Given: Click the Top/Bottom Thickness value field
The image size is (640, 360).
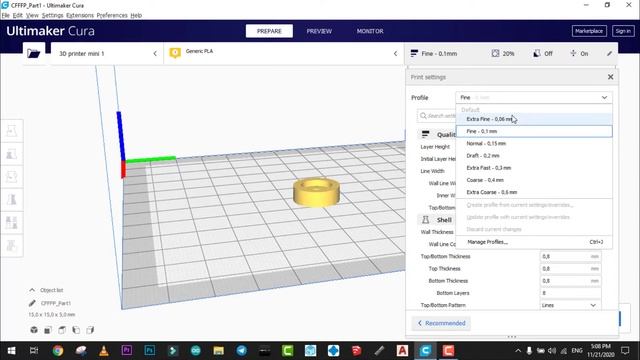Looking at the screenshot, I should pyautogui.click(x=570, y=256).
